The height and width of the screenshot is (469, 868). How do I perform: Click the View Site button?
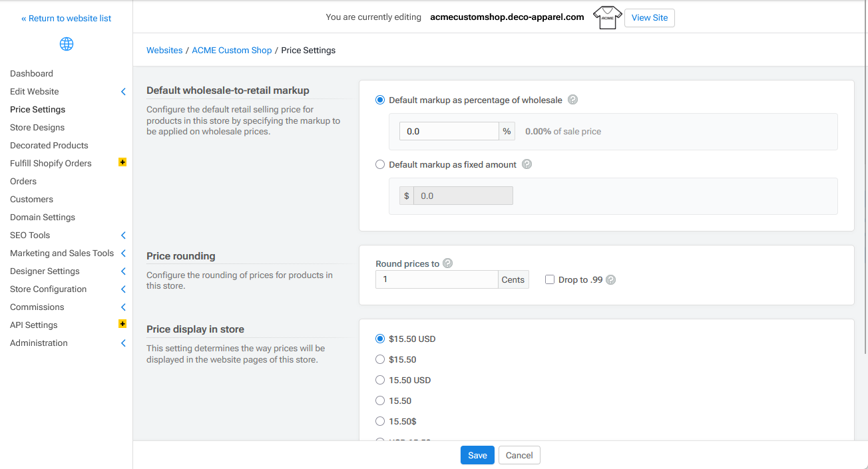[649, 18]
